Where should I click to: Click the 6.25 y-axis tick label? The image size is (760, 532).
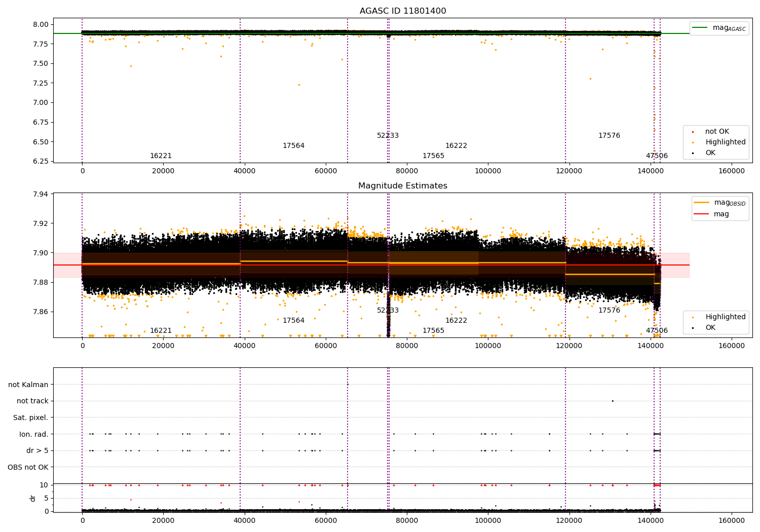pyautogui.click(x=42, y=161)
